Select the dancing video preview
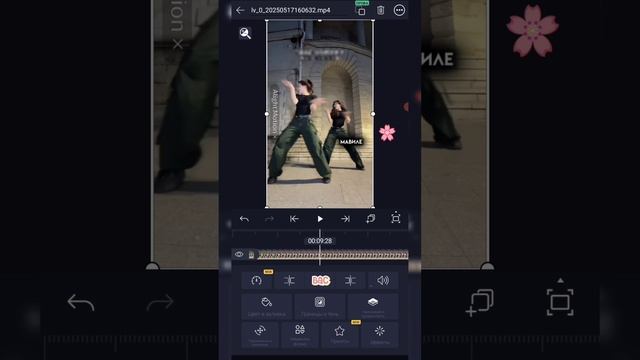The width and height of the screenshot is (640, 360). [x=320, y=114]
